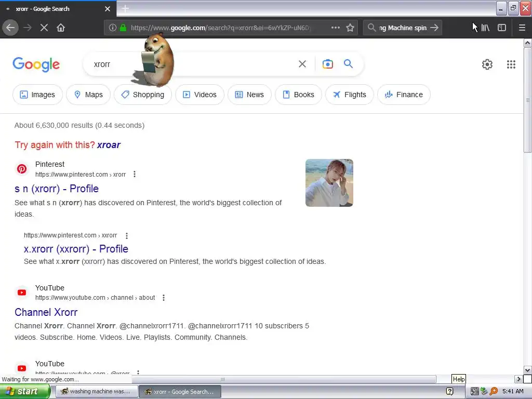532x399 pixels.
Task: Select xrorr - Google Search taskbar button
Action: (180, 392)
